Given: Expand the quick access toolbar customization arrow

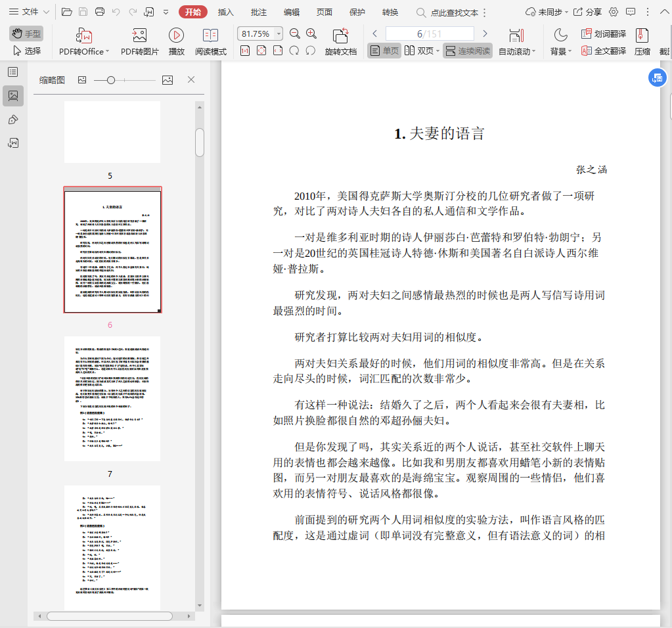Looking at the screenshot, I should [x=166, y=12].
